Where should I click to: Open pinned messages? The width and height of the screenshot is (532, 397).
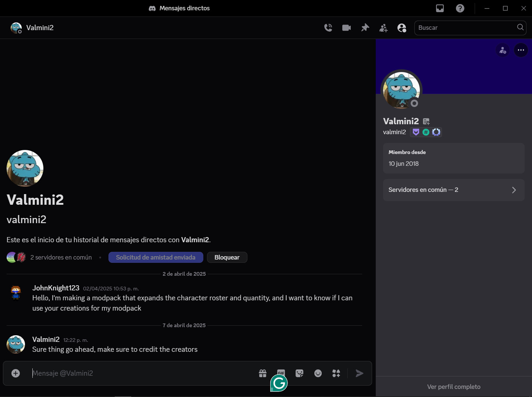pos(365,28)
